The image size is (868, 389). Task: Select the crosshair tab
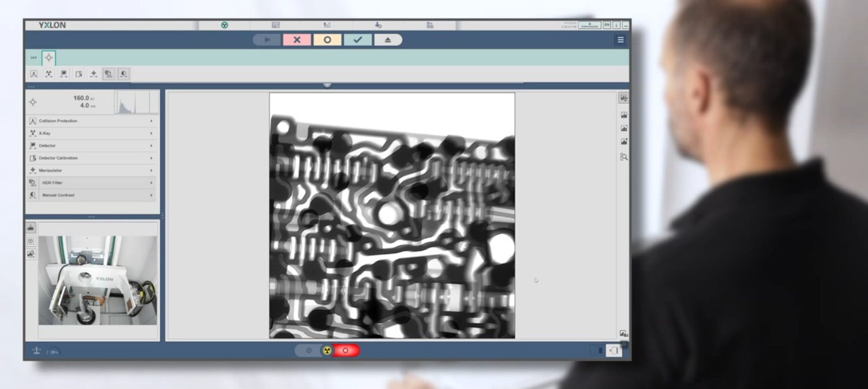point(48,58)
